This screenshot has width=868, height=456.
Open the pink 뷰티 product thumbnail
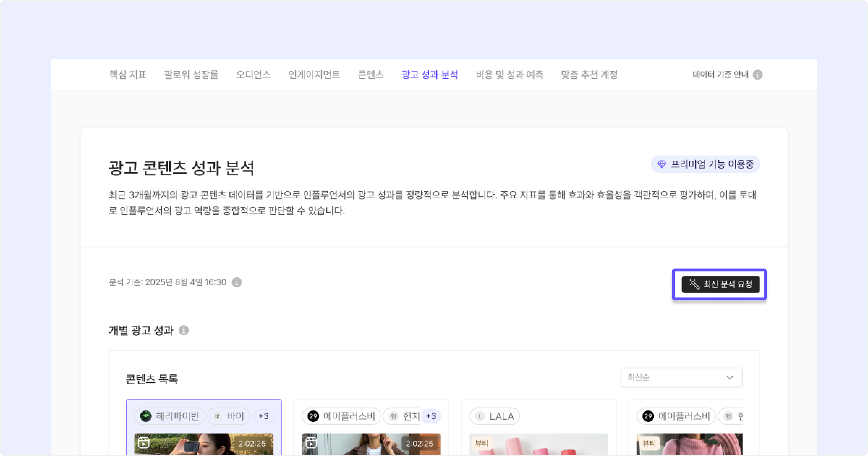[x=538, y=445]
